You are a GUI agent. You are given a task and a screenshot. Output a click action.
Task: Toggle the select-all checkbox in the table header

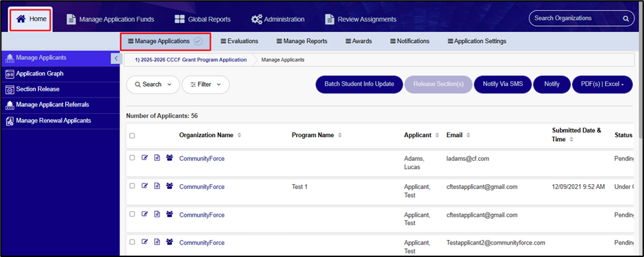tap(132, 136)
